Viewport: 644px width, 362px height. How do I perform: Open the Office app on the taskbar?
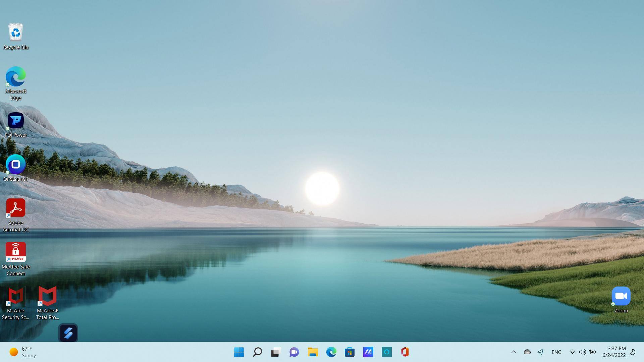coord(405,352)
